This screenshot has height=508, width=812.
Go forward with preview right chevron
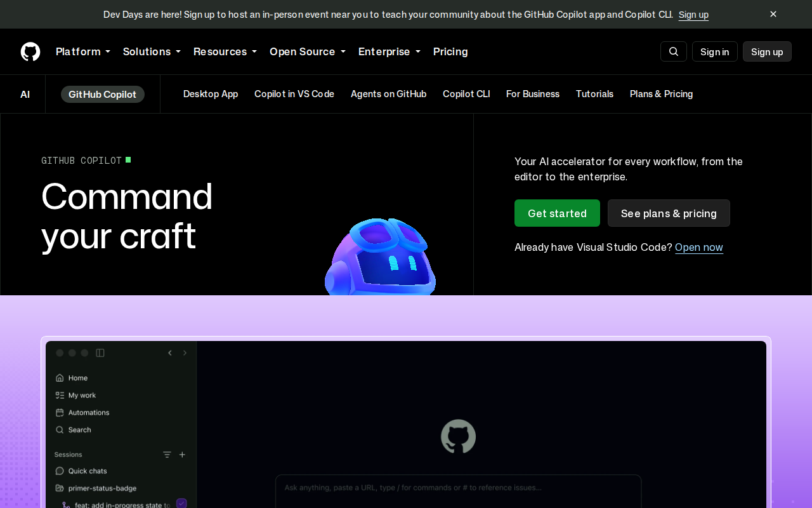pos(185,353)
